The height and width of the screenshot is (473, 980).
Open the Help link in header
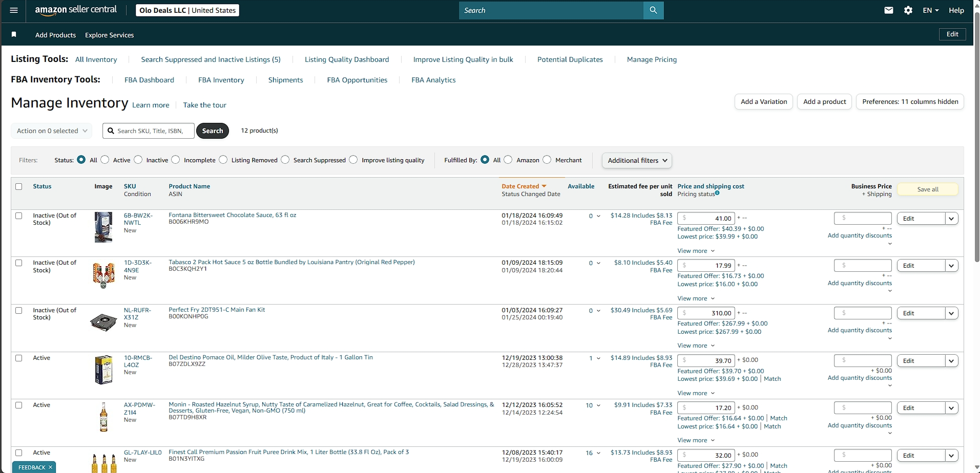(x=956, y=10)
